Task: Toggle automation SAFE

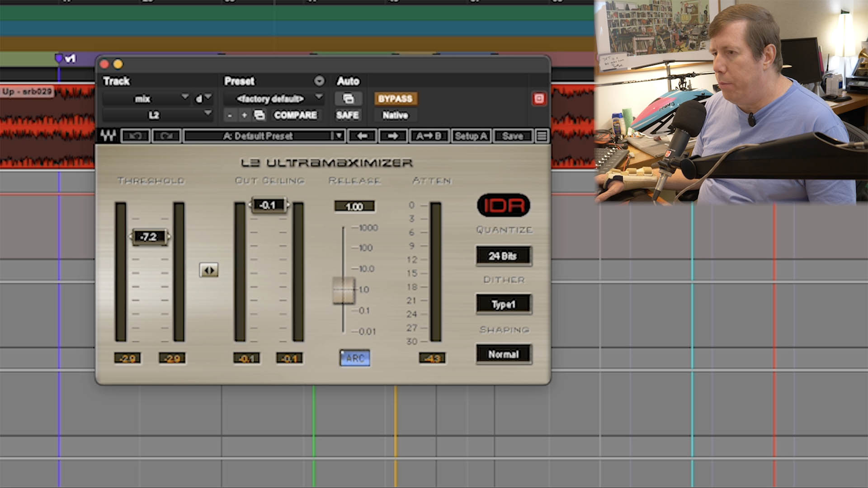Action: [x=347, y=115]
